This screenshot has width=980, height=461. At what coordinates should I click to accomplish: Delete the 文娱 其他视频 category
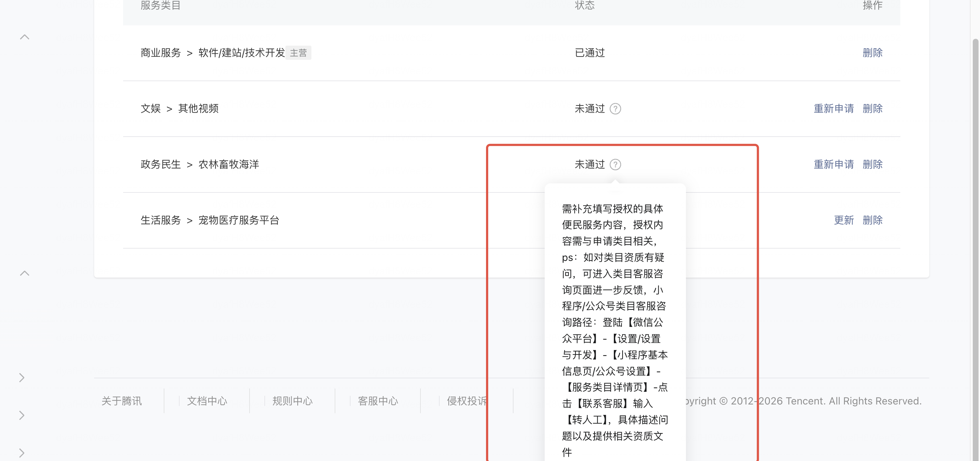(x=872, y=108)
